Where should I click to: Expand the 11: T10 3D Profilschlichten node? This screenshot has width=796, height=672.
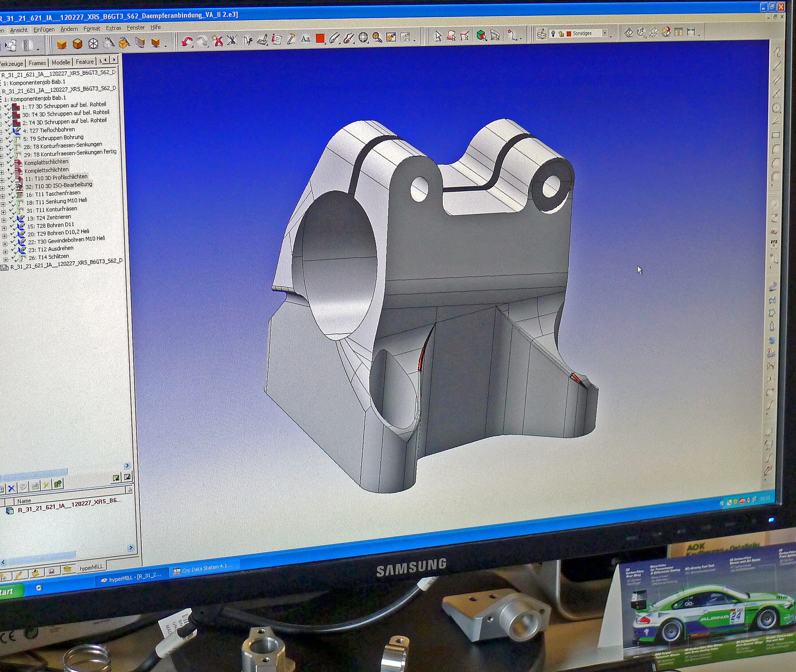[2, 180]
